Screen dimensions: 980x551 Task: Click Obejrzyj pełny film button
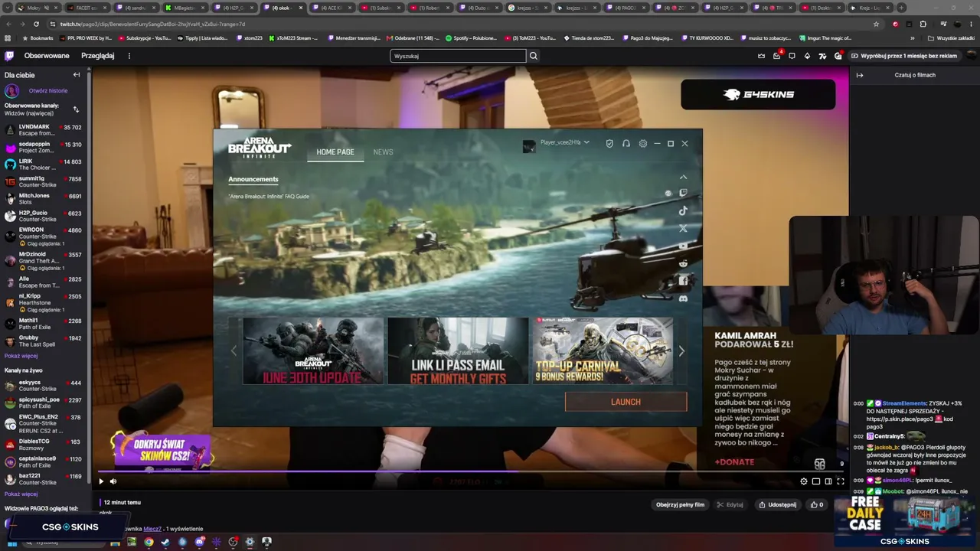click(680, 505)
